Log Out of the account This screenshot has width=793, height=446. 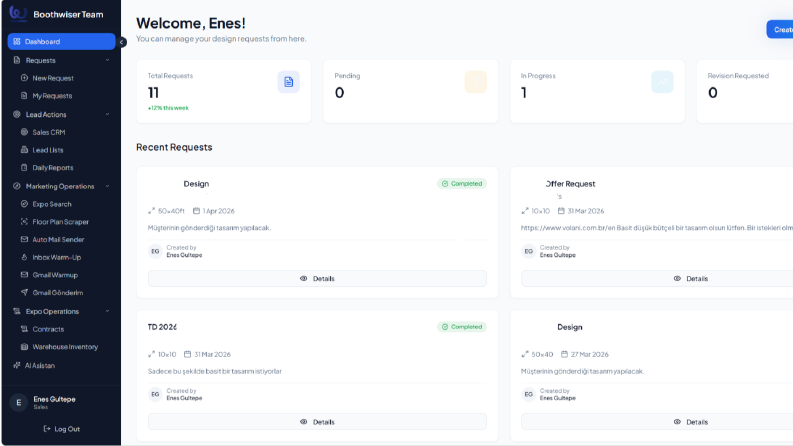pyautogui.click(x=61, y=429)
